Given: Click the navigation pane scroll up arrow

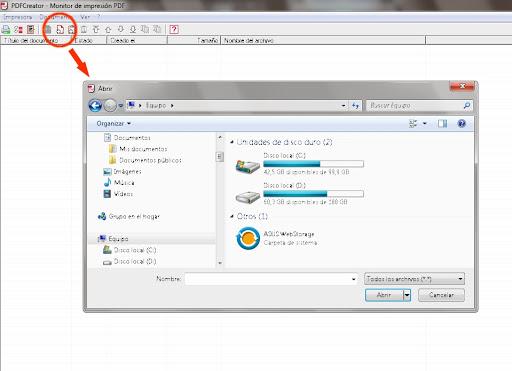Looking at the screenshot, I should point(220,137).
